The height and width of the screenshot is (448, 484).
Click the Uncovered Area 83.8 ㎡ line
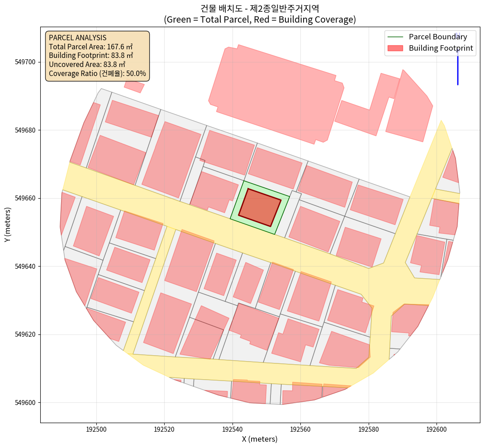[x=87, y=64]
